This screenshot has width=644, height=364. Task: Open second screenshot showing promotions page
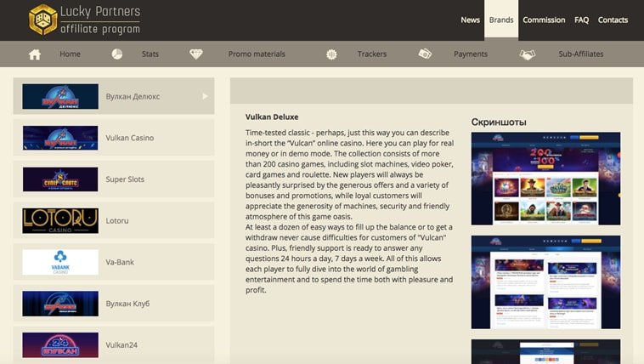(545, 282)
